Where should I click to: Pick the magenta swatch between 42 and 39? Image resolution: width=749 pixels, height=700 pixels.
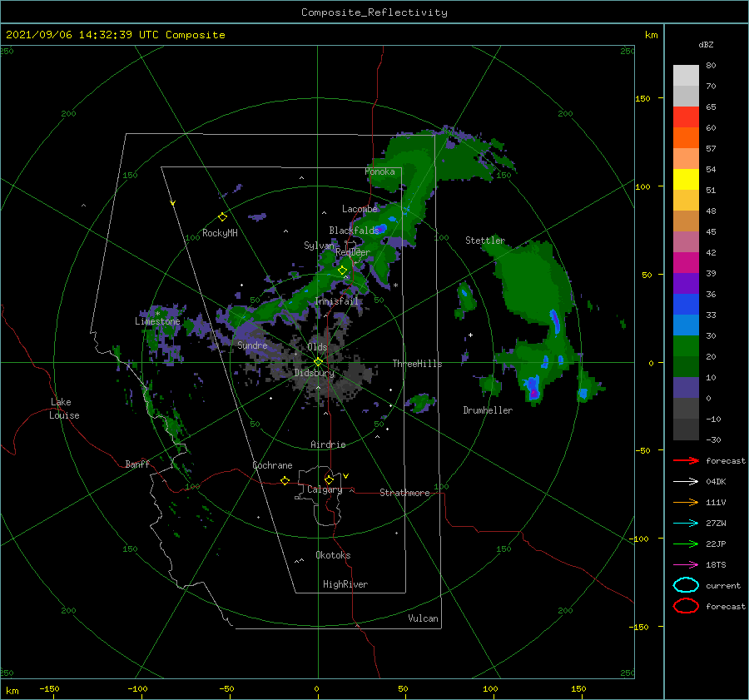point(686,263)
